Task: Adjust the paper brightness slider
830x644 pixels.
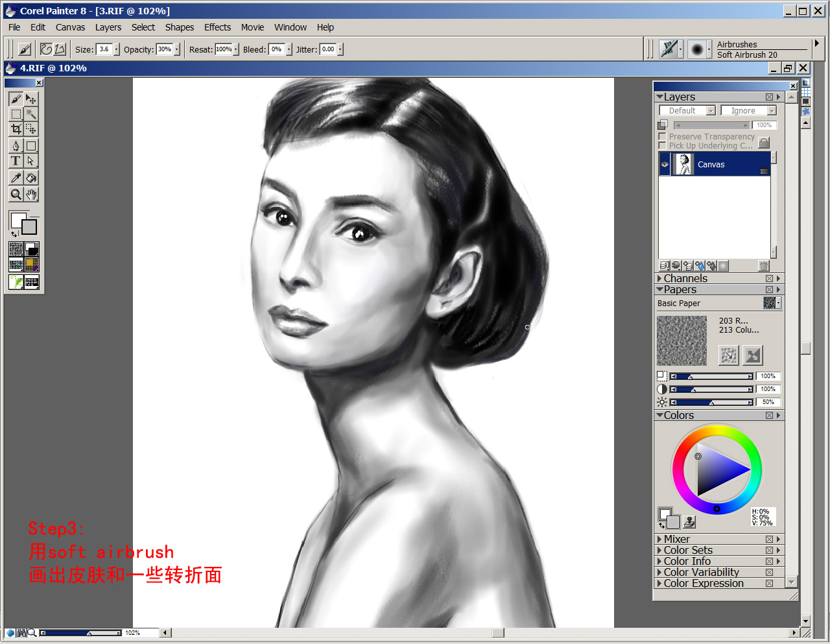Action: click(712, 403)
